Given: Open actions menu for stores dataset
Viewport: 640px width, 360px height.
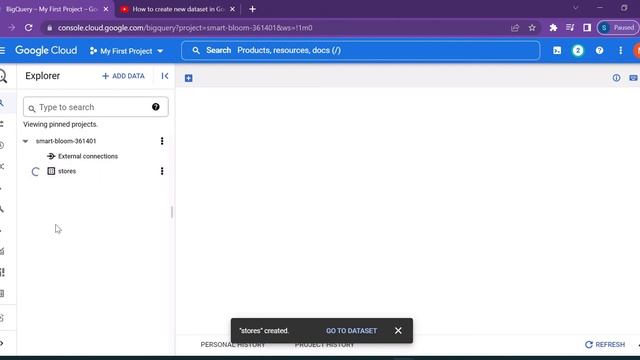Looking at the screenshot, I should click(x=162, y=171).
